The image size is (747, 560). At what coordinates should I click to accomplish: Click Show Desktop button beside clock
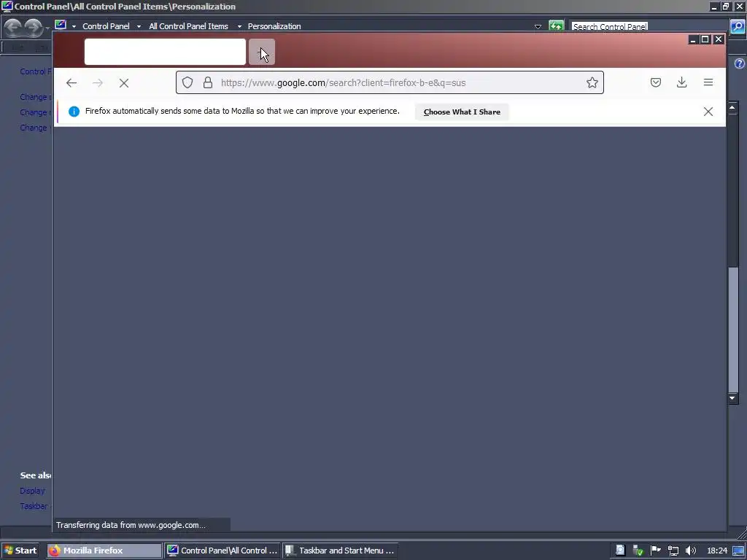click(738, 551)
